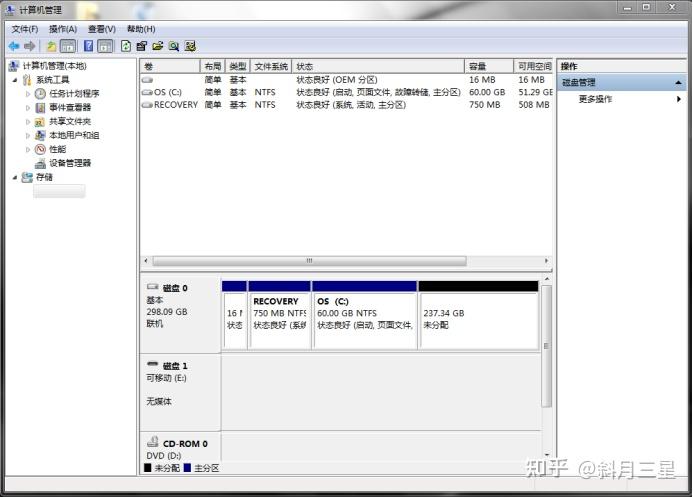
Task: Click the blue Back arrow in the toolbar
Action: click(14, 46)
